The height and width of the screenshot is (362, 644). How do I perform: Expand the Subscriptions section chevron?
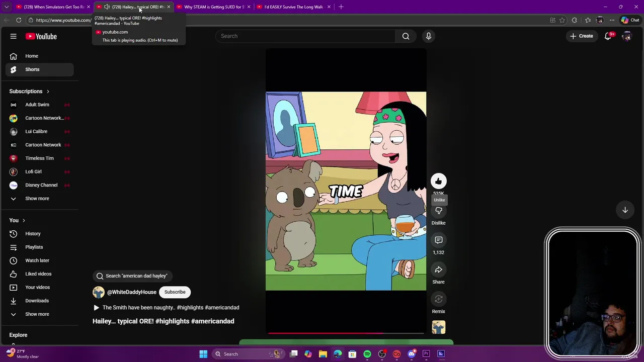[48, 92]
